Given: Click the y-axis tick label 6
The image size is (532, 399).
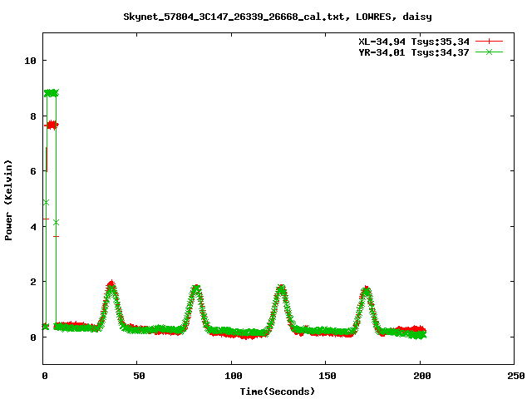Looking at the screenshot, I should click(33, 171).
